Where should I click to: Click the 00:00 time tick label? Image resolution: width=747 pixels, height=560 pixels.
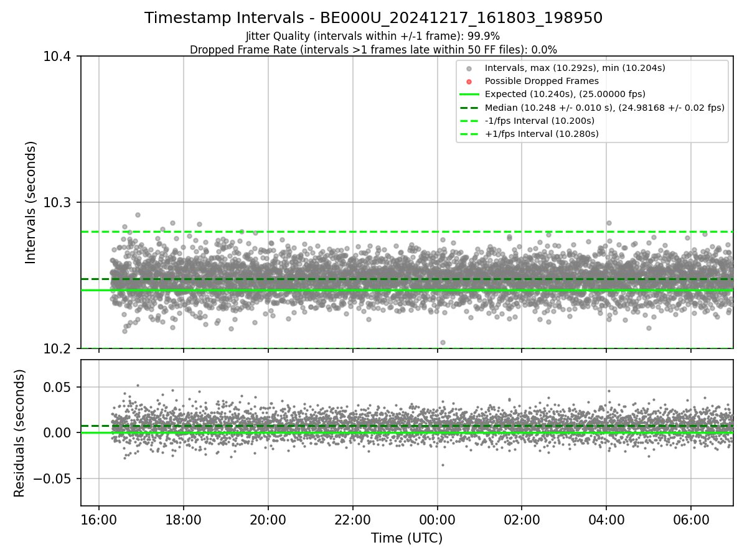[x=438, y=520]
